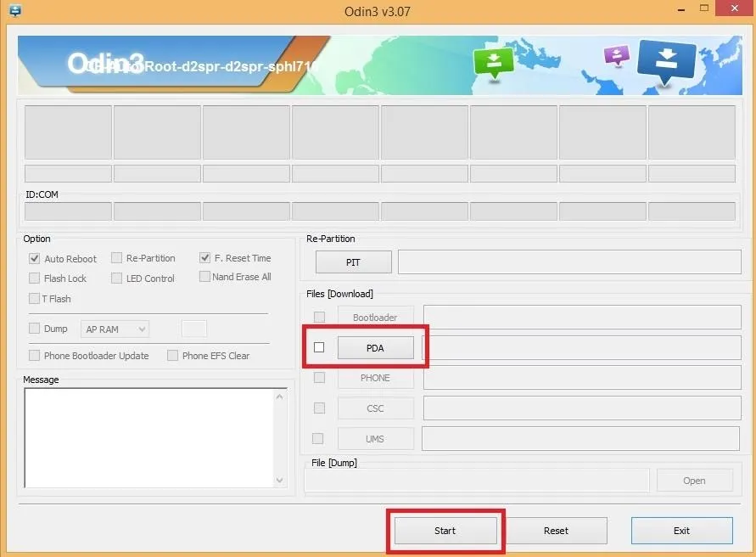Click the UMS file button
The height and width of the screenshot is (557, 756).
coord(376,439)
